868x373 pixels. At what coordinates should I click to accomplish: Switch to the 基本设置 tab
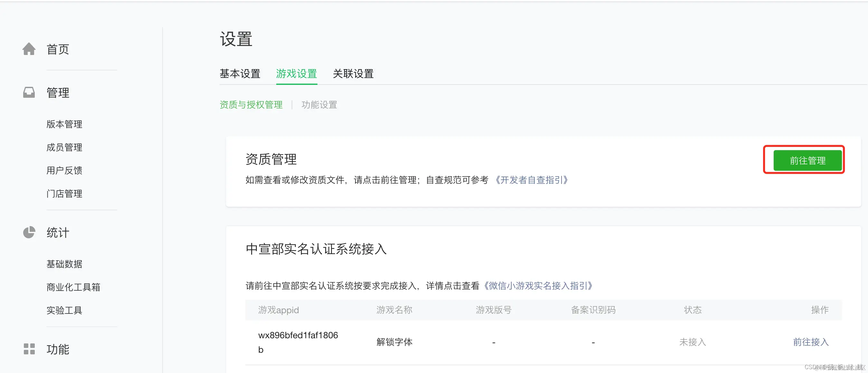click(240, 74)
